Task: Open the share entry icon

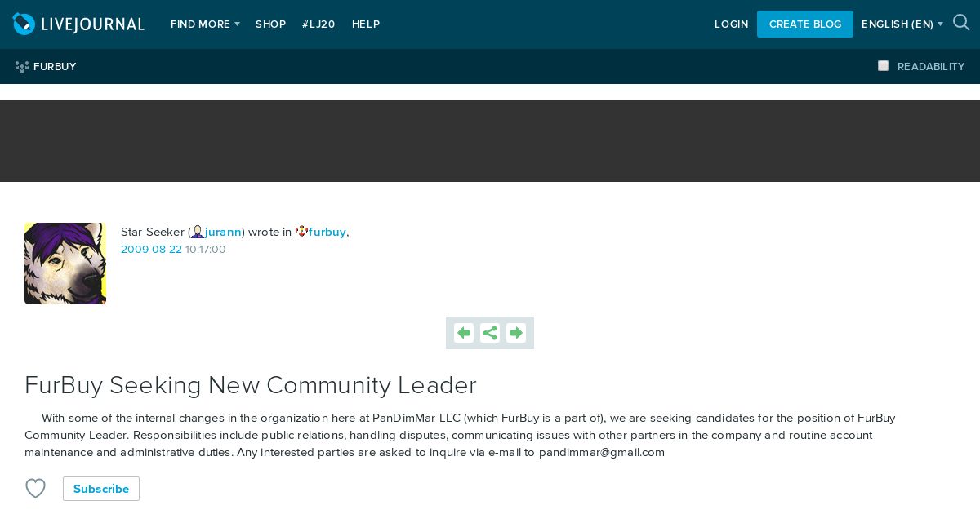Action: point(490,333)
